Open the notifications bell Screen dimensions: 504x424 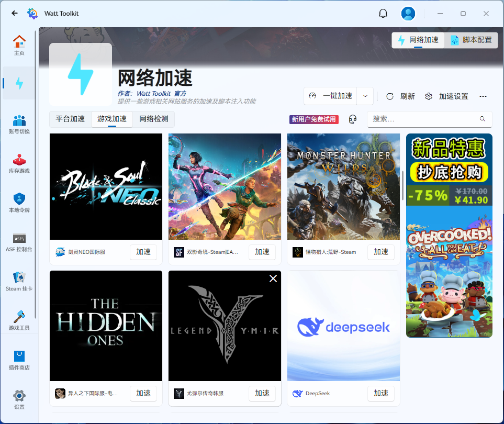click(383, 14)
